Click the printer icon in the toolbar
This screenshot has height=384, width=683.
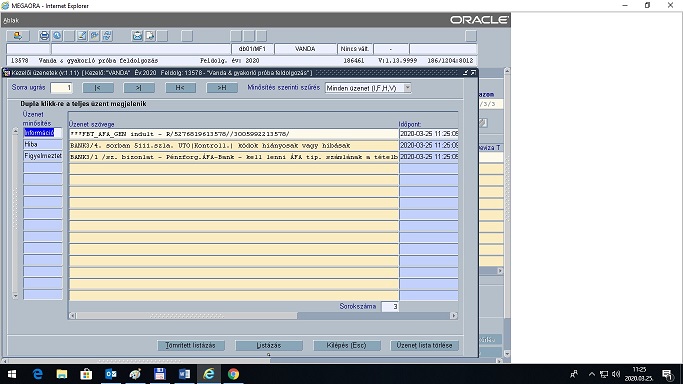(44, 36)
